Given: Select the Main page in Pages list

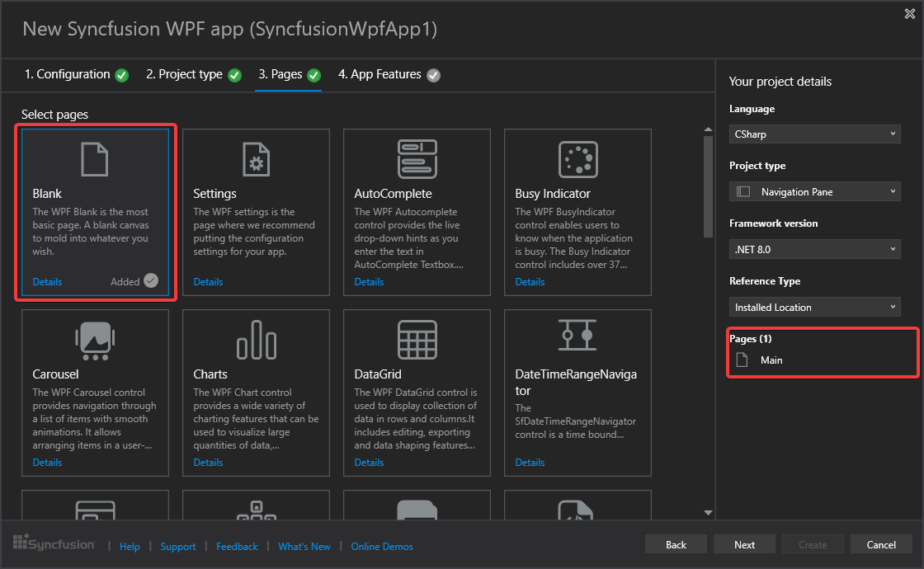Looking at the screenshot, I should [x=771, y=360].
